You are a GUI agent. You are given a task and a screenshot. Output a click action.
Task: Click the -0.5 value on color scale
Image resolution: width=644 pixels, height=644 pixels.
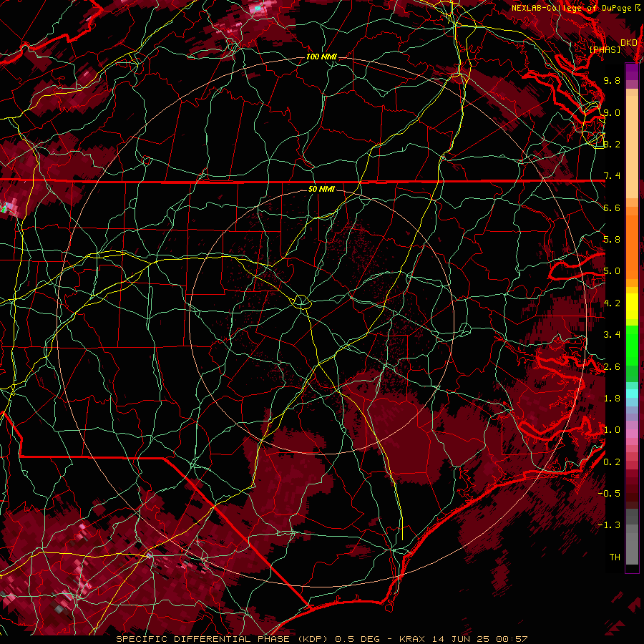(x=609, y=494)
